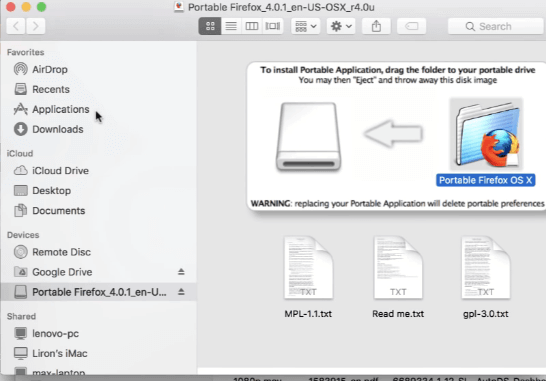Select Google Drive under Devices
The width and height of the screenshot is (546, 381).
[98, 272]
